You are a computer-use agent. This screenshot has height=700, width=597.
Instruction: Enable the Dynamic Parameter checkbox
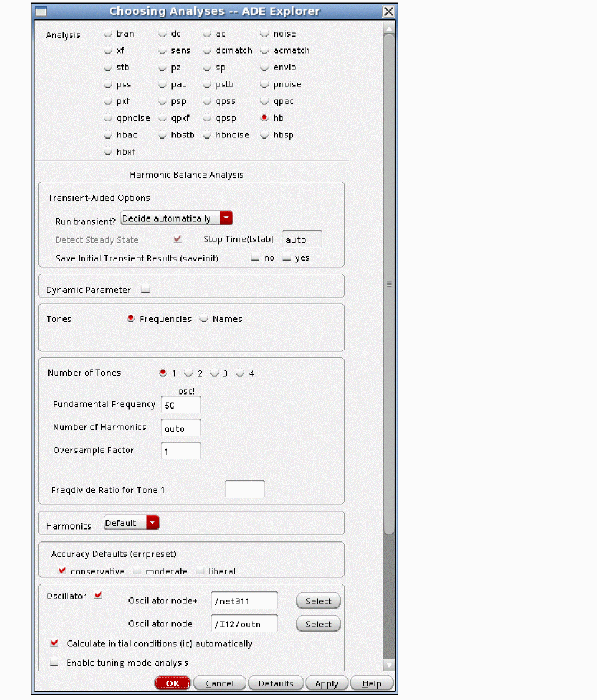coord(146,290)
